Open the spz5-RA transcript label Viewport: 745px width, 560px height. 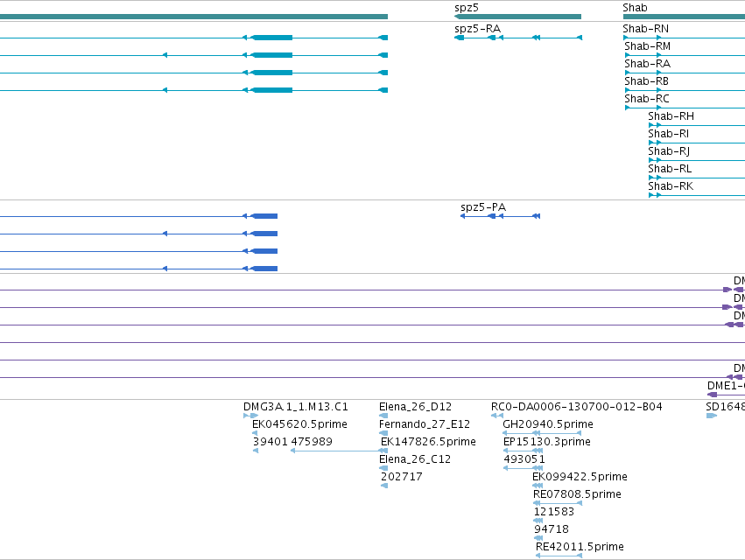coord(477,29)
